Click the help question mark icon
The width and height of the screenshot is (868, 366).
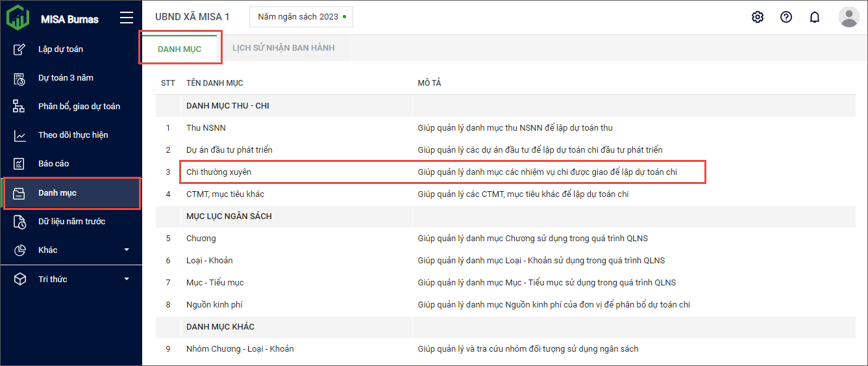[x=786, y=17]
